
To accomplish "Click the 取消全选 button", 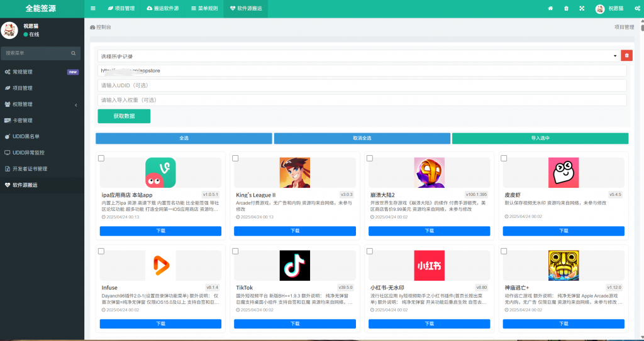I will 362,138.
